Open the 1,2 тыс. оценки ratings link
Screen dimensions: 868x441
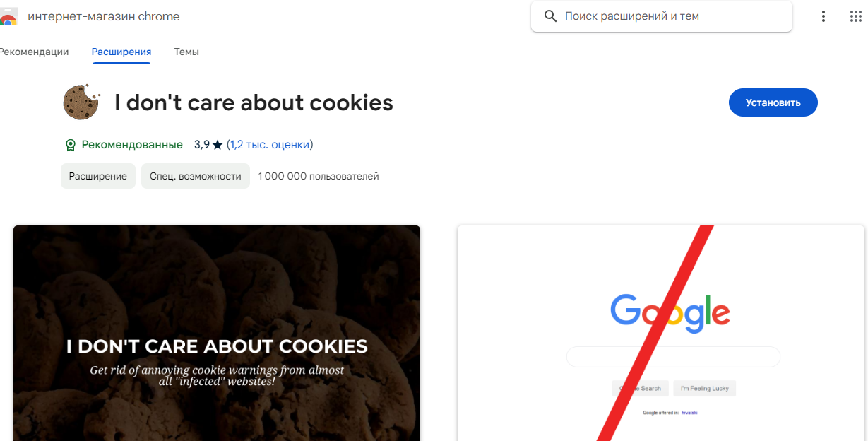270,145
